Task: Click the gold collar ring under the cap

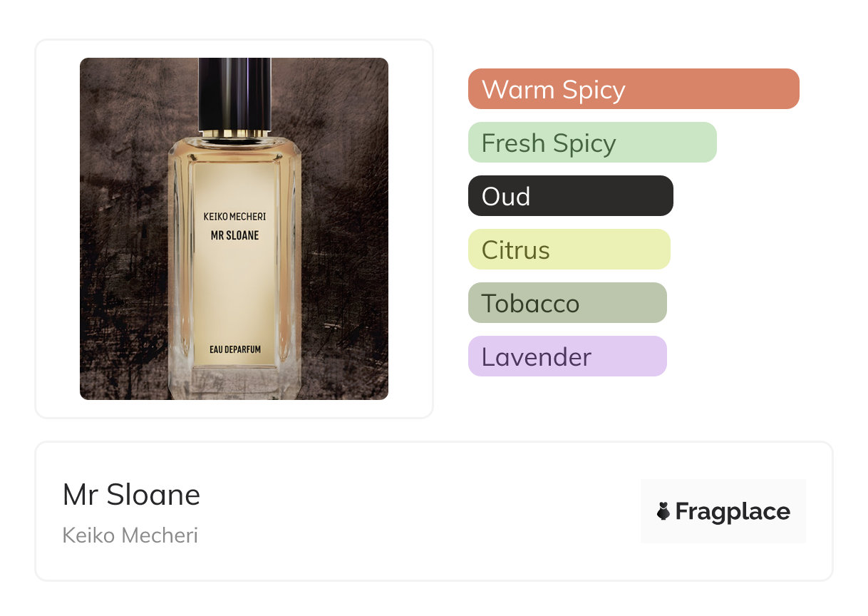Action: 234,134
